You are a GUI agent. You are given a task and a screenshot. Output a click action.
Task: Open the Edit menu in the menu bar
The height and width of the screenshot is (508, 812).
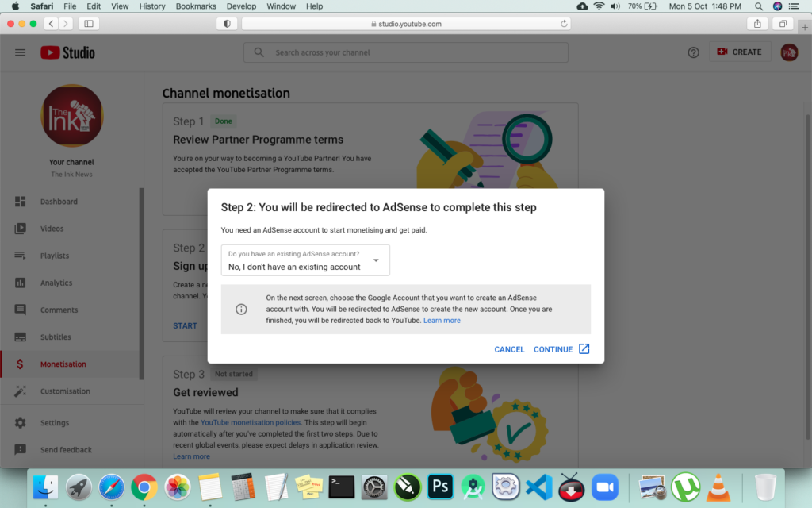tap(94, 6)
